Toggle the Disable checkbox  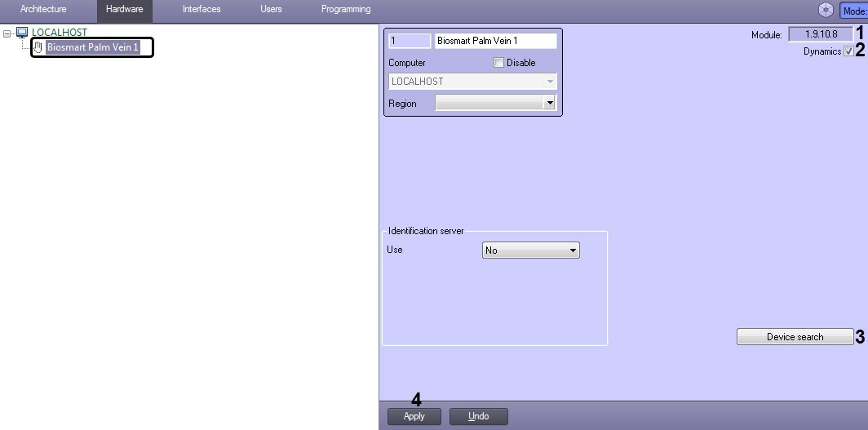click(498, 63)
